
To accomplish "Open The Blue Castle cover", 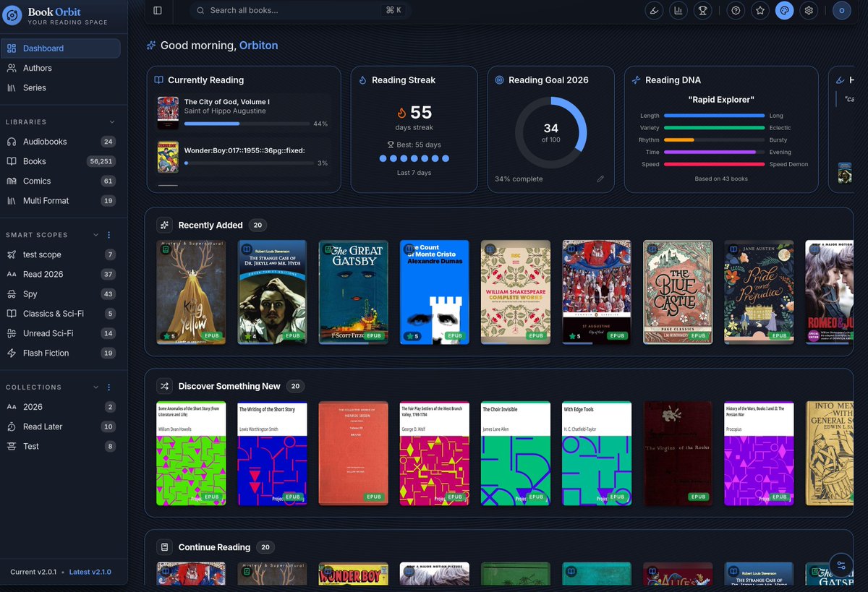I will coord(678,292).
